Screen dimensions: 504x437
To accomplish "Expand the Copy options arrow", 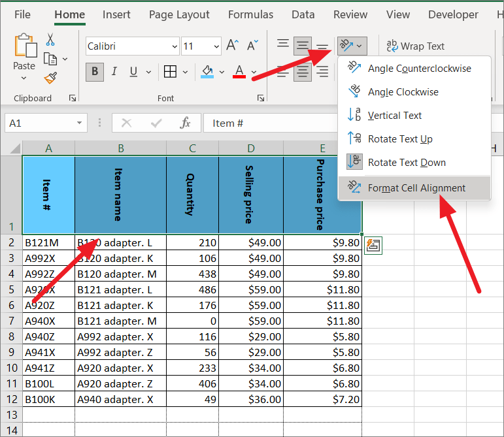I will click(x=65, y=59).
